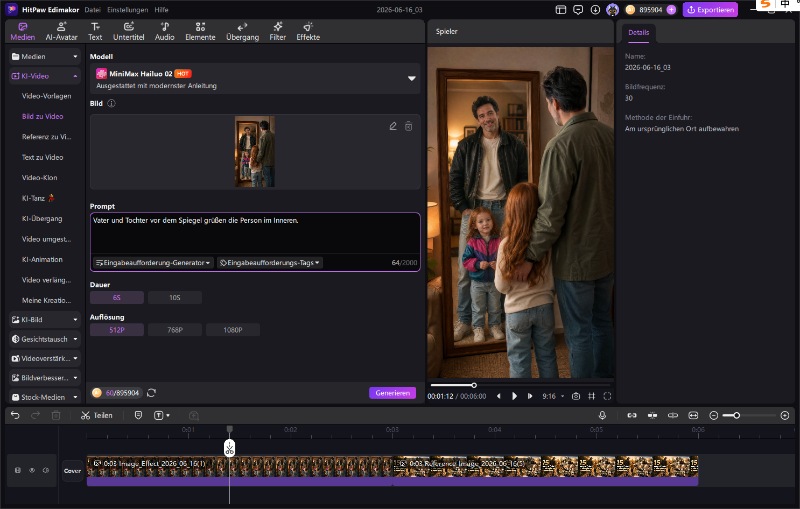Open the Eingabeaufforderung-Generator dropdown
Screen dimensions: 800x509
click(x=153, y=263)
